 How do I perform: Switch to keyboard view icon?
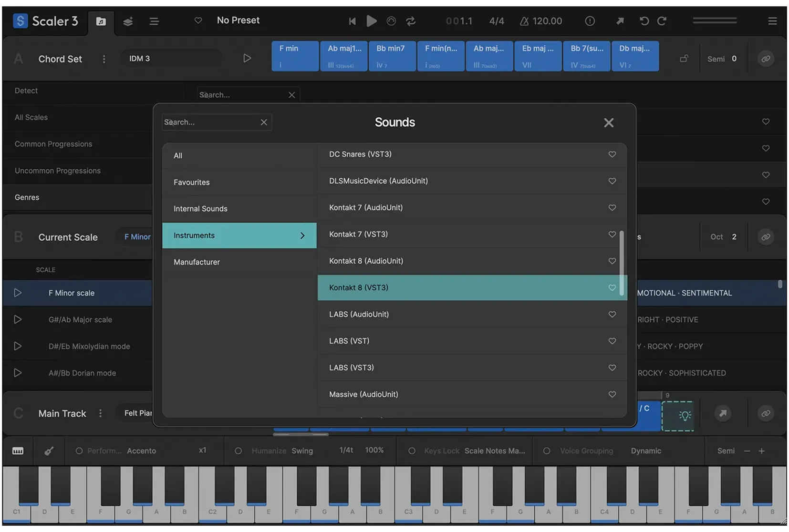click(18, 451)
